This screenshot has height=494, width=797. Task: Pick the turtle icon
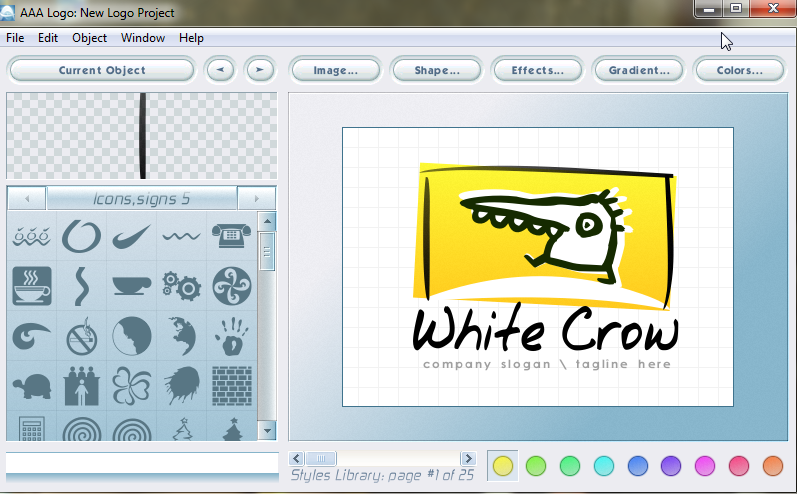tap(33, 384)
